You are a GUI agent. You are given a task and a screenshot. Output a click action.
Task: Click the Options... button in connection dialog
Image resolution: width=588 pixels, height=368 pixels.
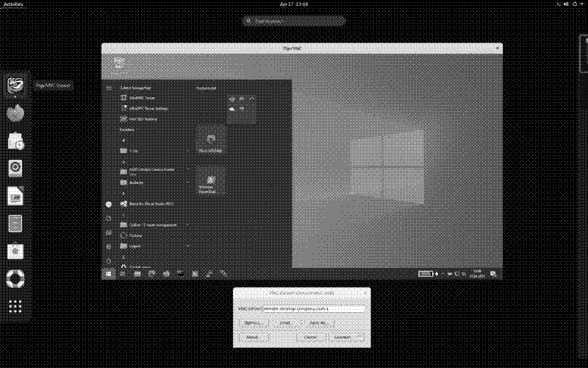click(x=254, y=323)
